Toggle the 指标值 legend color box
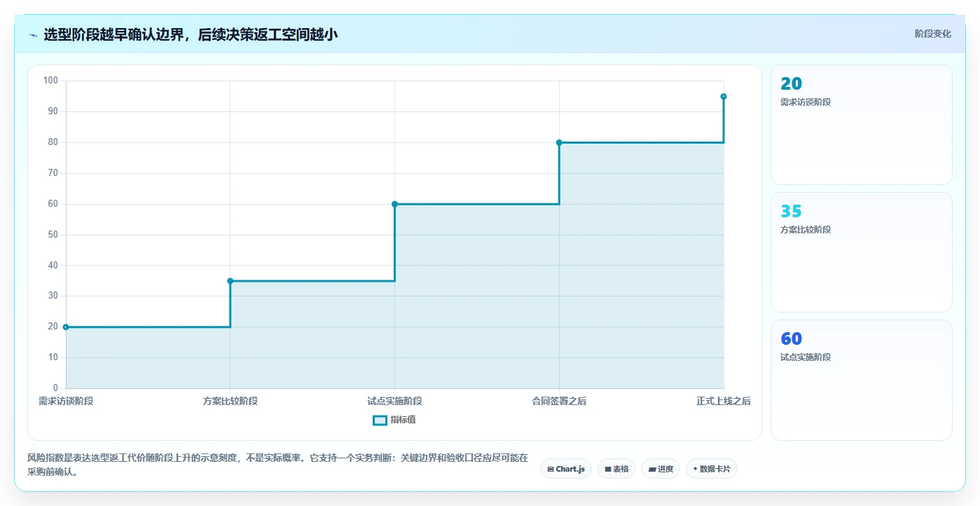 click(380, 420)
